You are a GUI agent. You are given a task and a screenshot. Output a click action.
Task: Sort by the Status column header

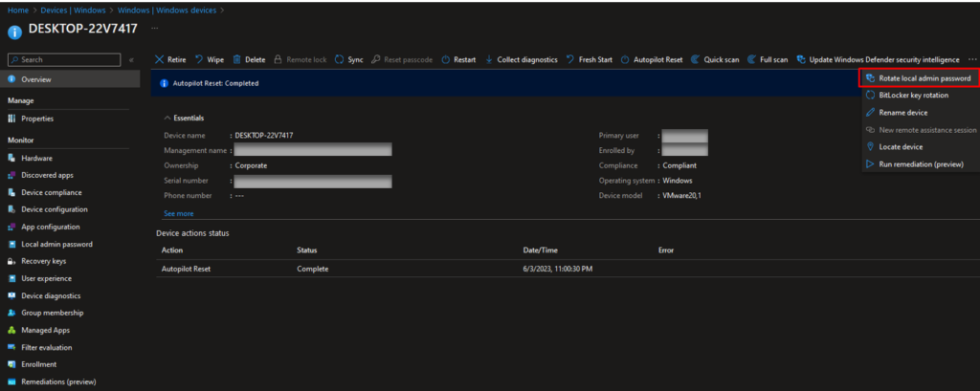click(x=307, y=250)
